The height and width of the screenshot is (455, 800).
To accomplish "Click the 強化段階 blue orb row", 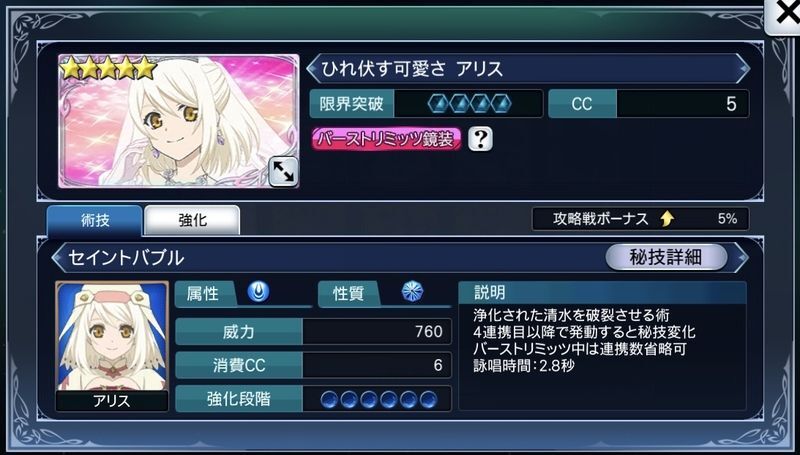I will click(x=379, y=399).
